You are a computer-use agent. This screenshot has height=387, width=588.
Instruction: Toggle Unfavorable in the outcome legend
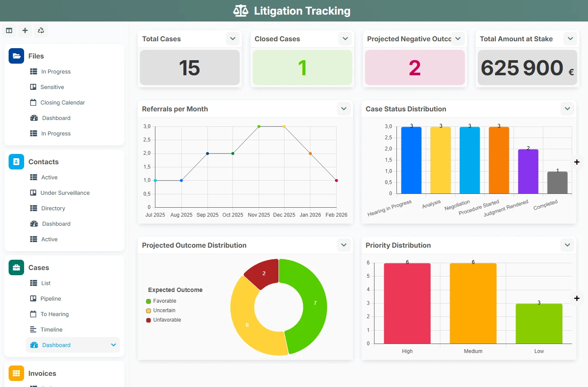pos(164,320)
